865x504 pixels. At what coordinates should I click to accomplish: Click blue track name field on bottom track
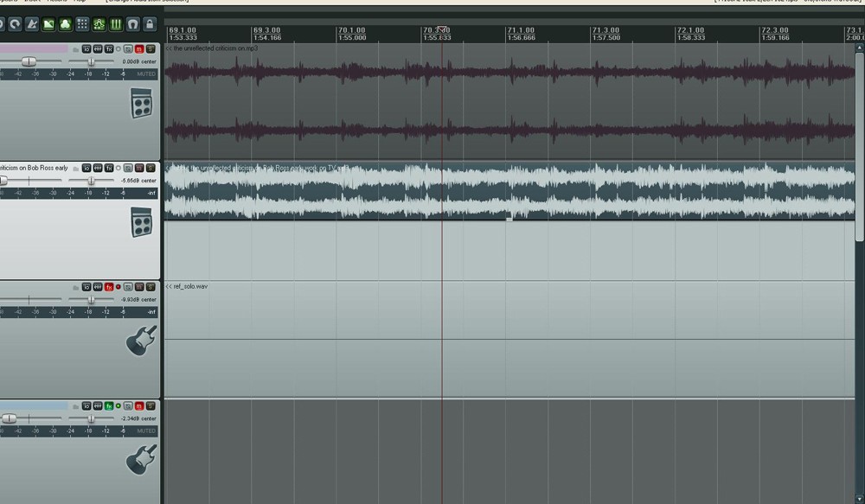coord(34,405)
